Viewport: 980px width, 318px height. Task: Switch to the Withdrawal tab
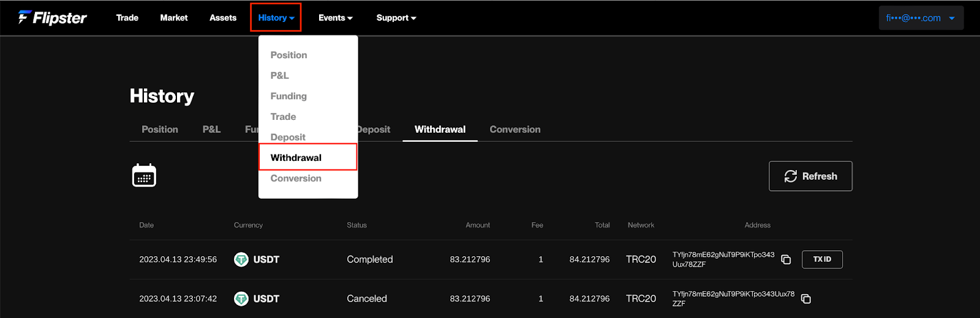click(x=440, y=130)
